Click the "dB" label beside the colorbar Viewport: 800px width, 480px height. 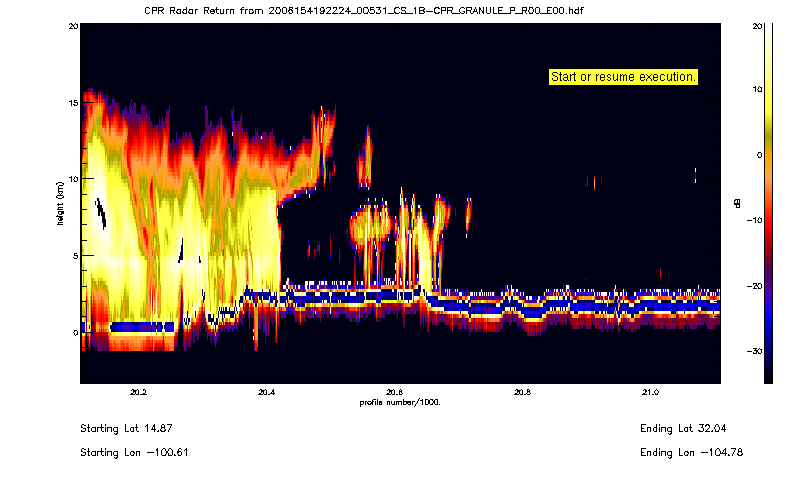click(x=737, y=203)
